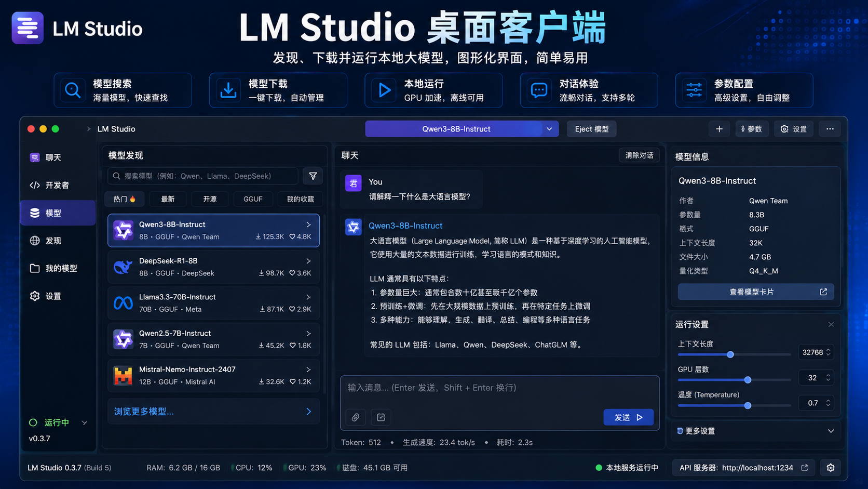
Task: Click the 设置 button in title bar
Action: [794, 129]
